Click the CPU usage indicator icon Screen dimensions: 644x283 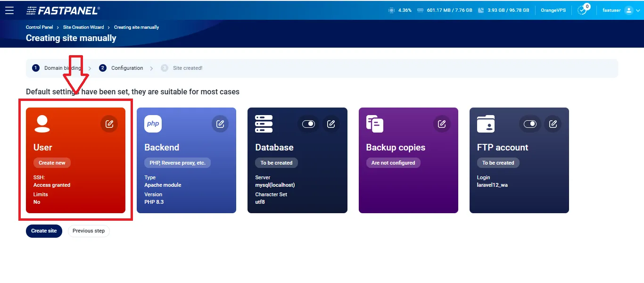click(391, 10)
